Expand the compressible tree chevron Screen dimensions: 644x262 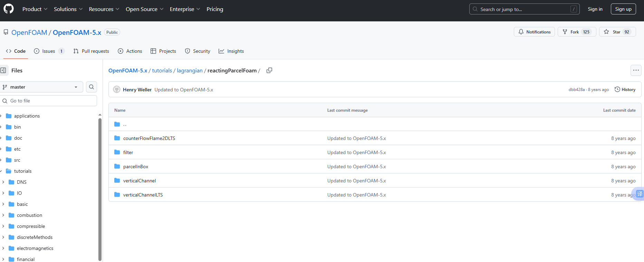3,226
